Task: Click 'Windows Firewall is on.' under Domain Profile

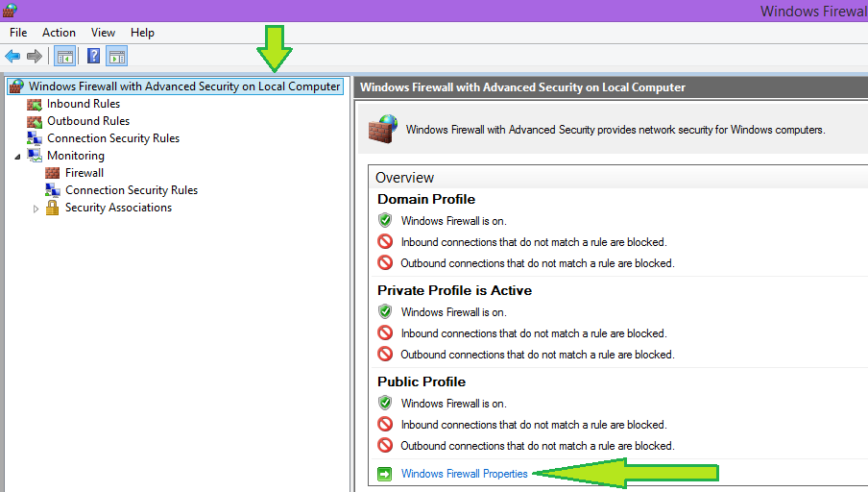Action: point(454,220)
